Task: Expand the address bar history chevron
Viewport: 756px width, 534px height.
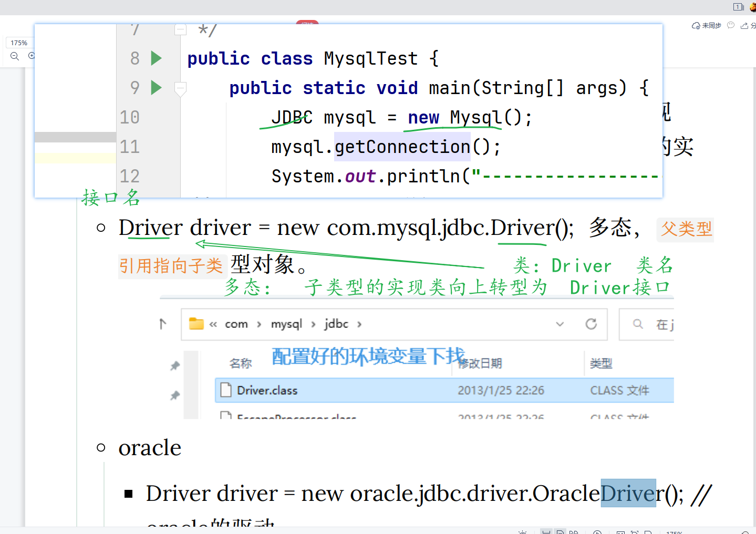Action: [x=560, y=324]
